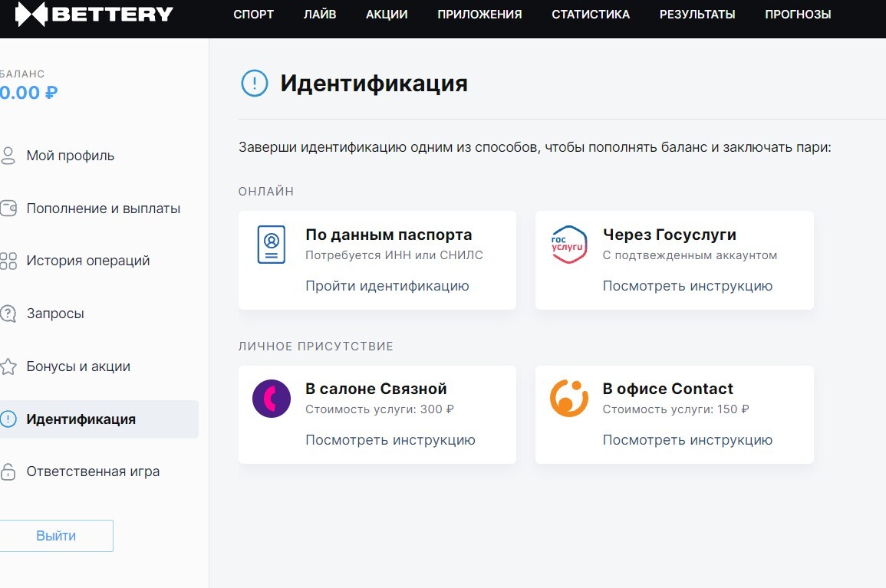Click the В салоне Связной title
Image resolution: width=886 pixels, height=588 pixels.
(x=377, y=389)
